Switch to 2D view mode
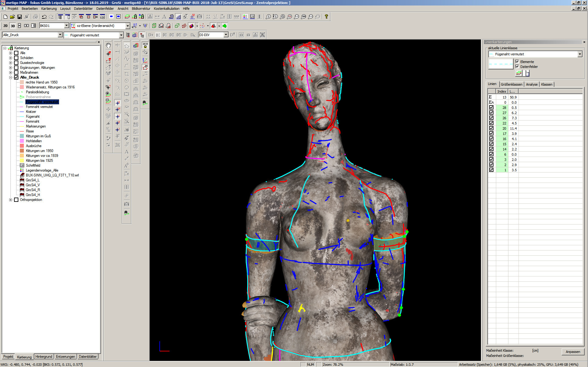This screenshot has height=367, width=588. click(5, 26)
